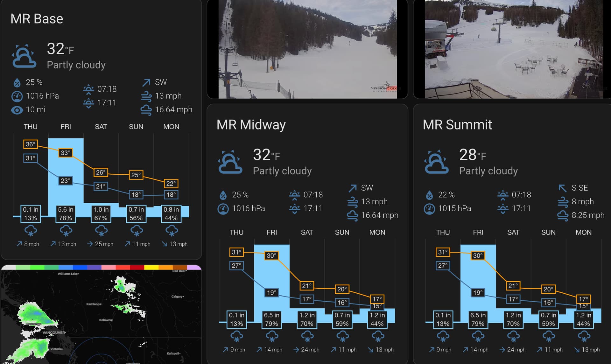Click the humidity icon on MR Base card
Viewport: 611px width, 364px height.
click(x=18, y=82)
